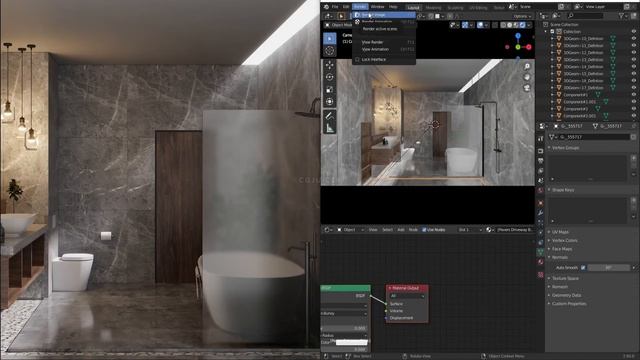640x360 pixels.
Task: Select the Measure tool
Action: [x=330, y=128]
